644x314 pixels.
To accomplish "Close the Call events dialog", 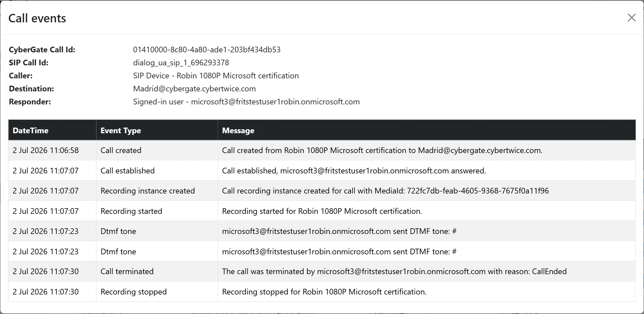I will click(x=632, y=18).
